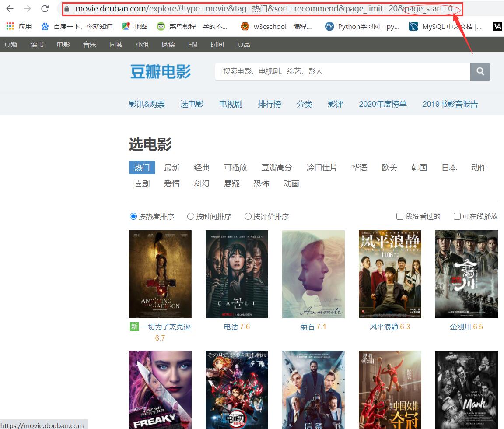The height and width of the screenshot is (429, 504).
Task: Open FREAKY movie poster
Action: coord(161,390)
